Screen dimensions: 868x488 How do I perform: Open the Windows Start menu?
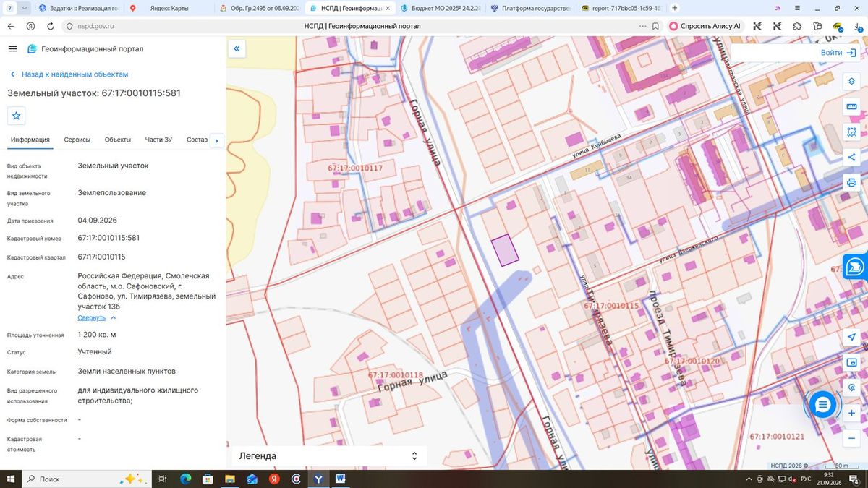pos(10,479)
